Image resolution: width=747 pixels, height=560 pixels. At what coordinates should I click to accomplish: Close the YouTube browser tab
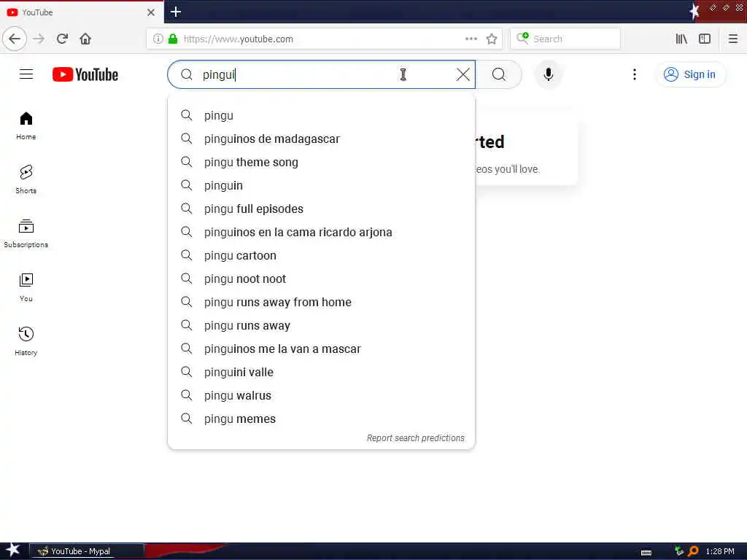pyautogui.click(x=151, y=12)
